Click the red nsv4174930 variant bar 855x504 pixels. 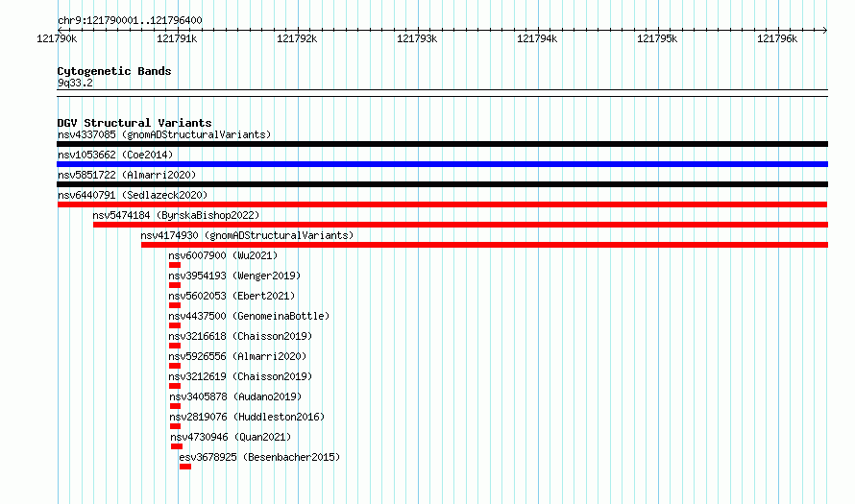(485, 245)
